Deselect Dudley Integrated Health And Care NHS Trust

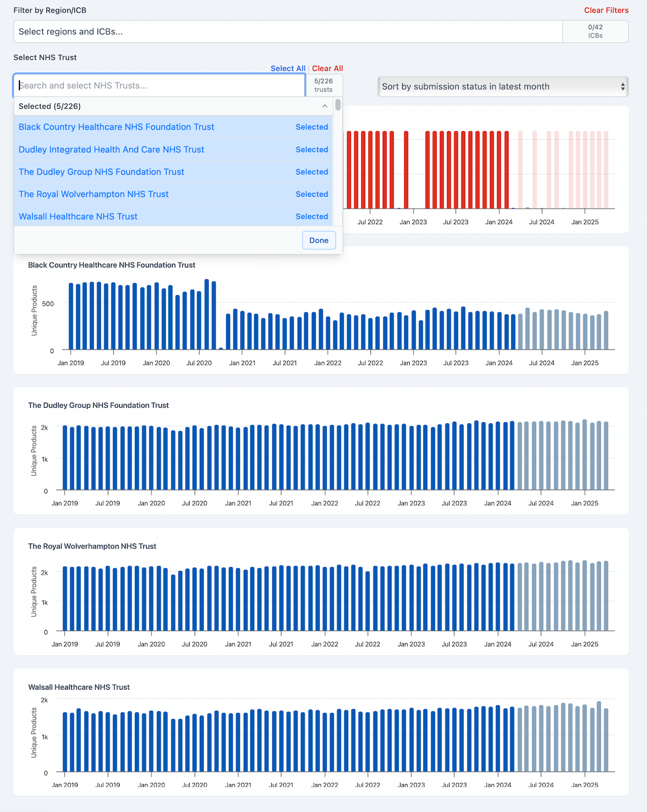pos(173,150)
